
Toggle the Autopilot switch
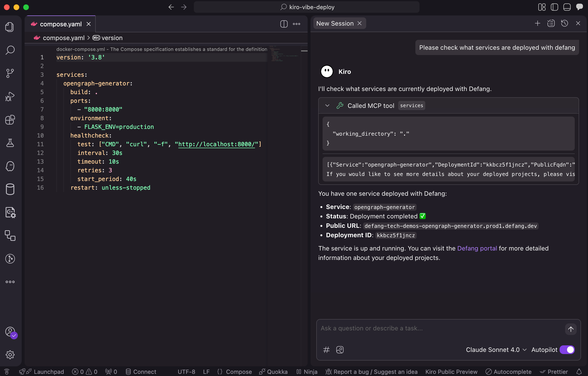567,350
